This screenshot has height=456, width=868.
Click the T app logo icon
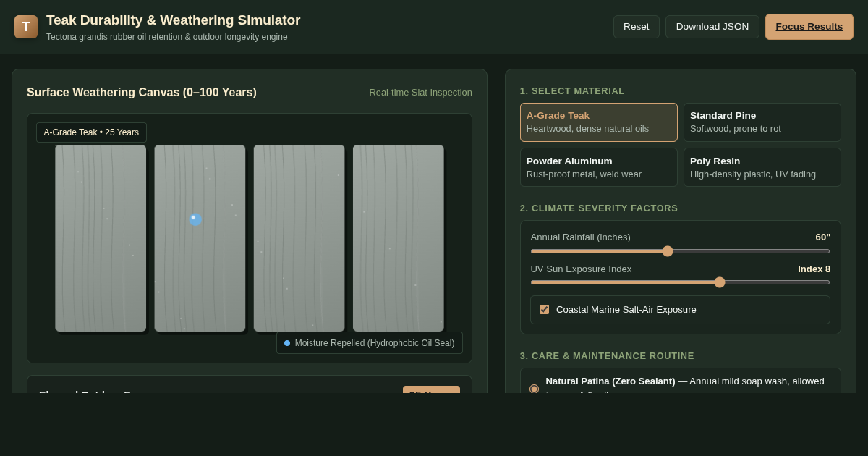(26, 27)
